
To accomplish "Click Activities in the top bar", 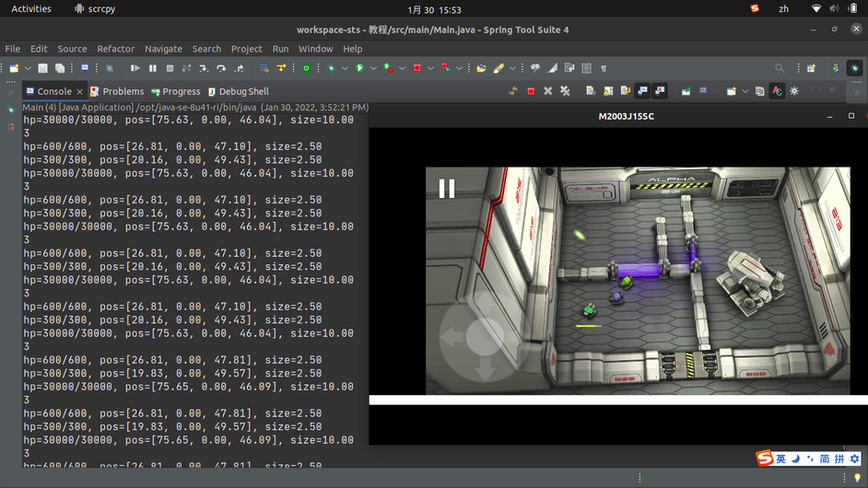I will (31, 8).
